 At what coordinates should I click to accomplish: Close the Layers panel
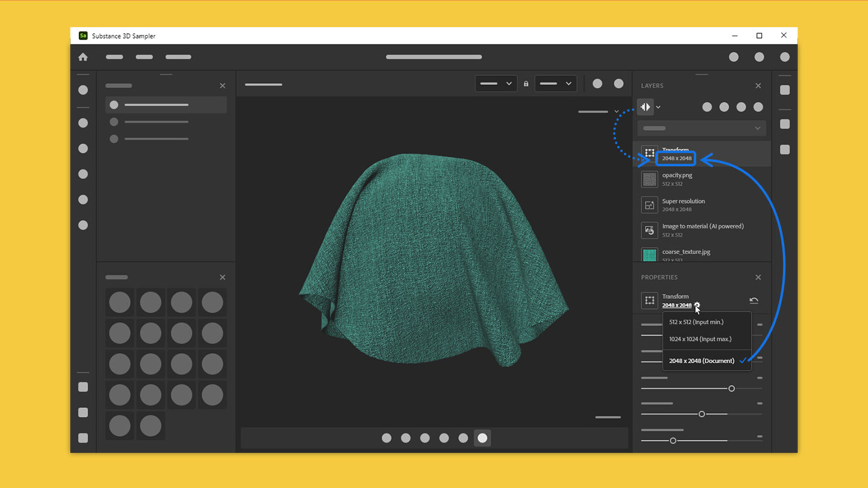(x=758, y=86)
